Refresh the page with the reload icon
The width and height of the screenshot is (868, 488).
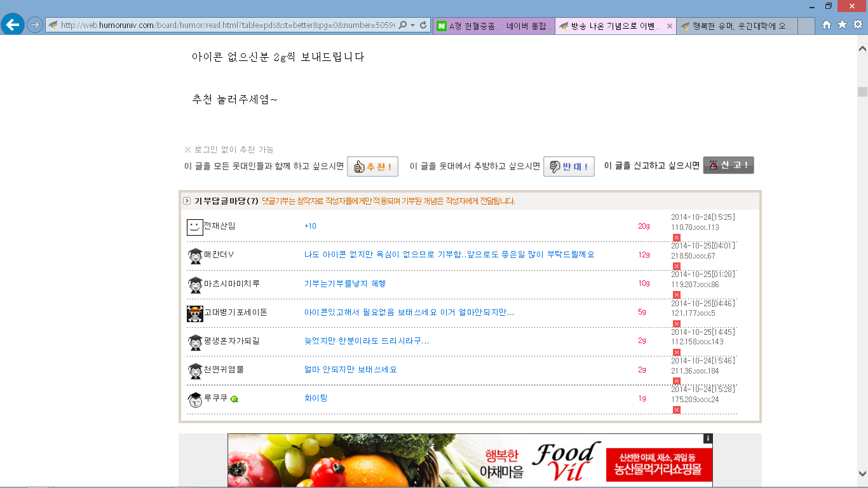(423, 25)
